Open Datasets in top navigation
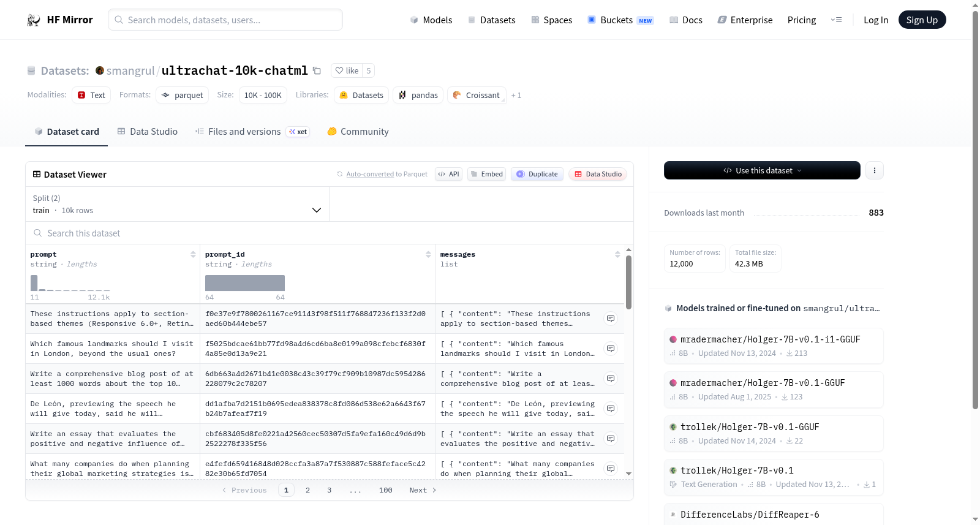Screen dimensions: 980x525 click(492, 20)
